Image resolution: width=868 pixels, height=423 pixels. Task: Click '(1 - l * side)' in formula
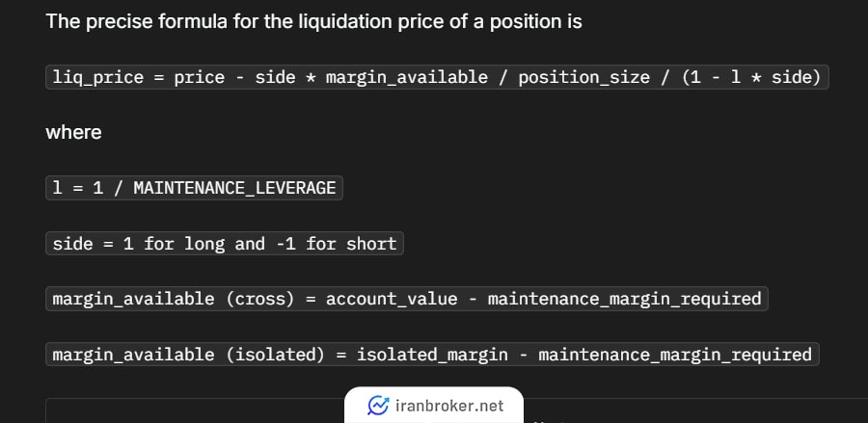tap(751, 77)
